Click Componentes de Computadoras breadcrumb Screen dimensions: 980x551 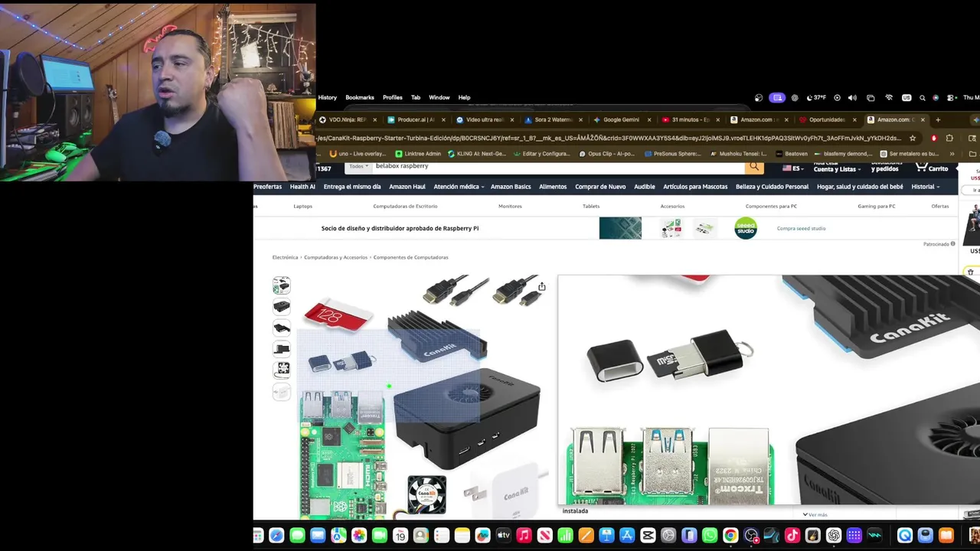[x=410, y=257]
